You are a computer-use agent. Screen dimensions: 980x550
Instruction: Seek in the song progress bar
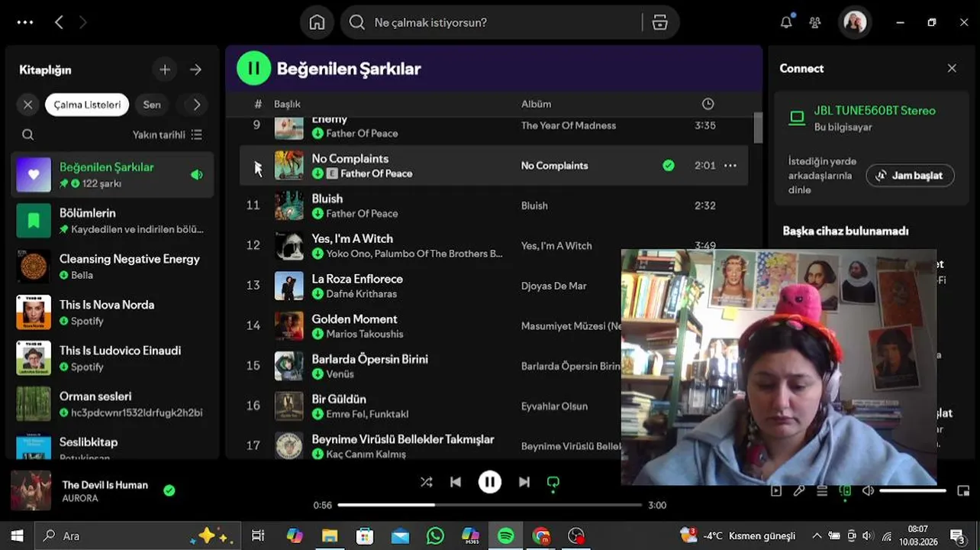point(490,505)
